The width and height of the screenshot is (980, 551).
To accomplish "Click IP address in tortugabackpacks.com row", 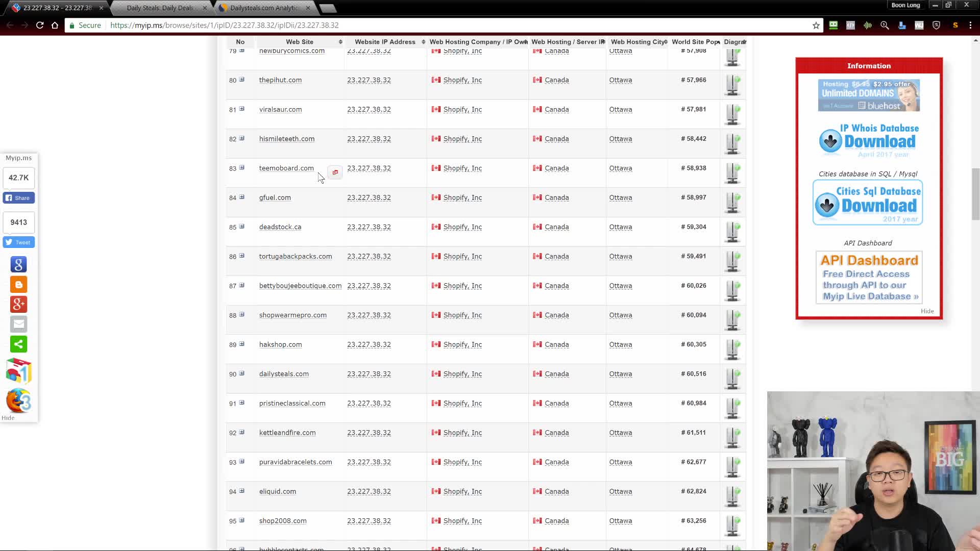I will pyautogui.click(x=369, y=257).
